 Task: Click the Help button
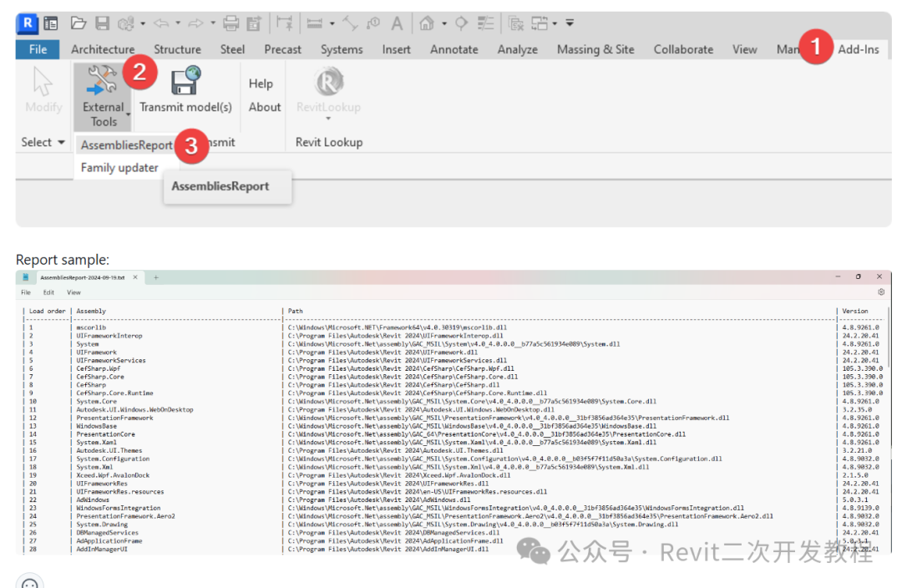[261, 84]
